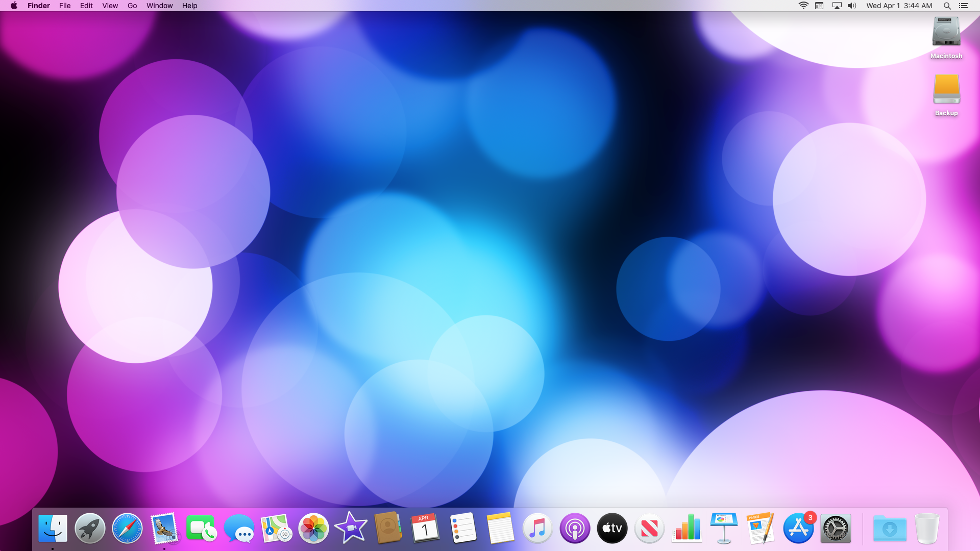
Task: Open the Photos app
Action: pyautogui.click(x=313, y=528)
